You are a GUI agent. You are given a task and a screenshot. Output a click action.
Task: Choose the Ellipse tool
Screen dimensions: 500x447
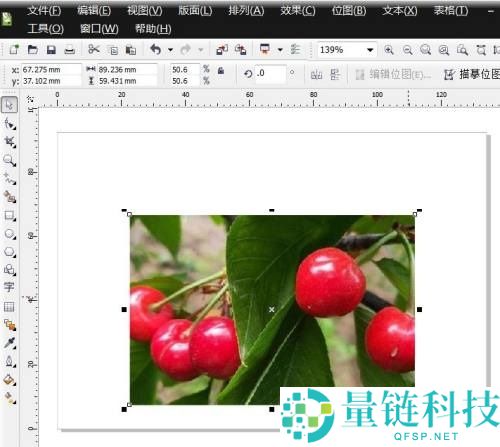pos(9,234)
